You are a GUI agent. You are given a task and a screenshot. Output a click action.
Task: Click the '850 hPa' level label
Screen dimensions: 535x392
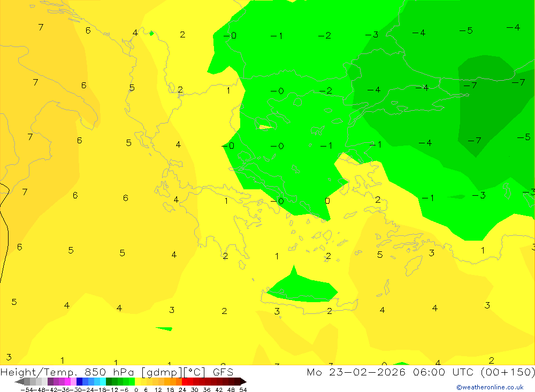coord(110,372)
